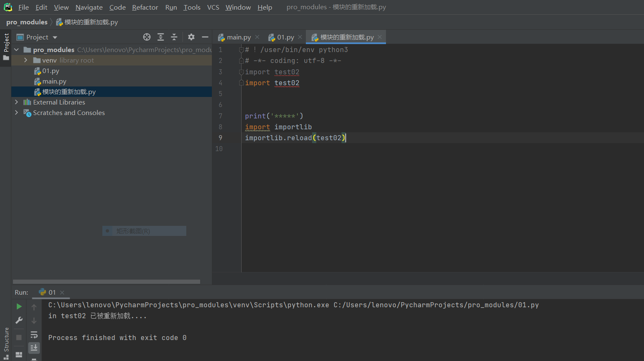
Task: Click pro_modules breadcrumb in navigation bar
Action: (27, 22)
